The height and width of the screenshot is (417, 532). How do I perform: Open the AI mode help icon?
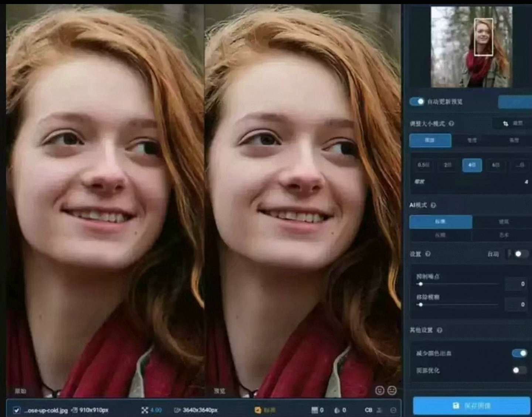pos(433,205)
